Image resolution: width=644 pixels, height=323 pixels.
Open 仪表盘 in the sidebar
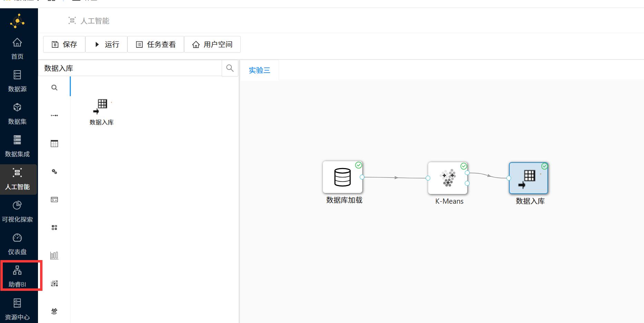coord(17,244)
